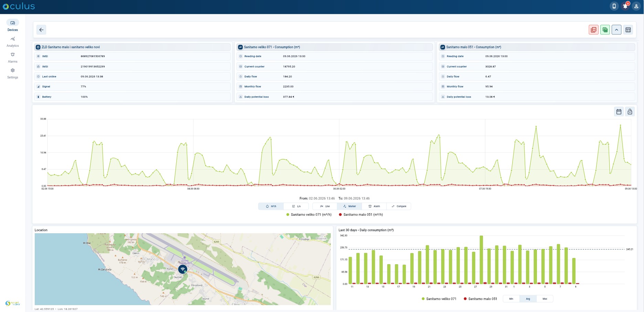
Task: Toggle Sanitarno malo 051 legend swatch
Action: pyautogui.click(x=340, y=215)
